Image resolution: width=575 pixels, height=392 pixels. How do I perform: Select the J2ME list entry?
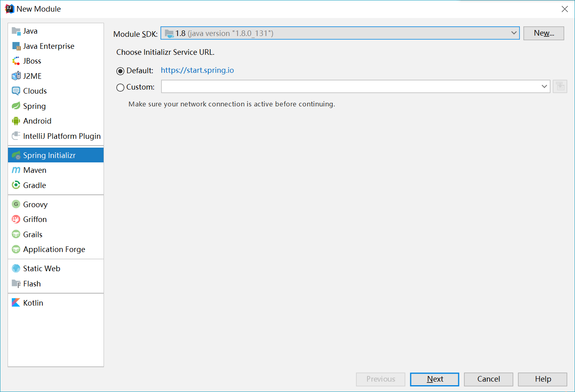click(x=56, y=76)
